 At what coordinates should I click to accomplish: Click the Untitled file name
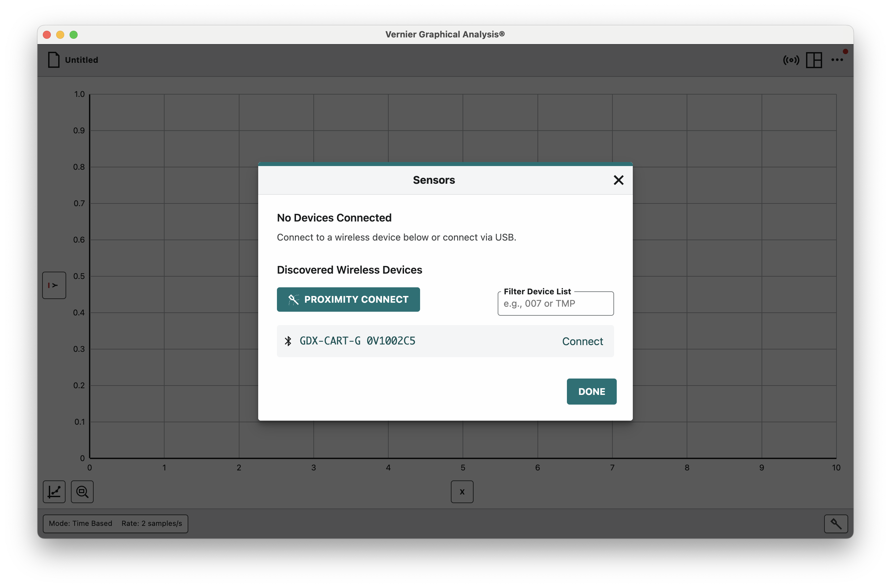click(x=82, y=60)
